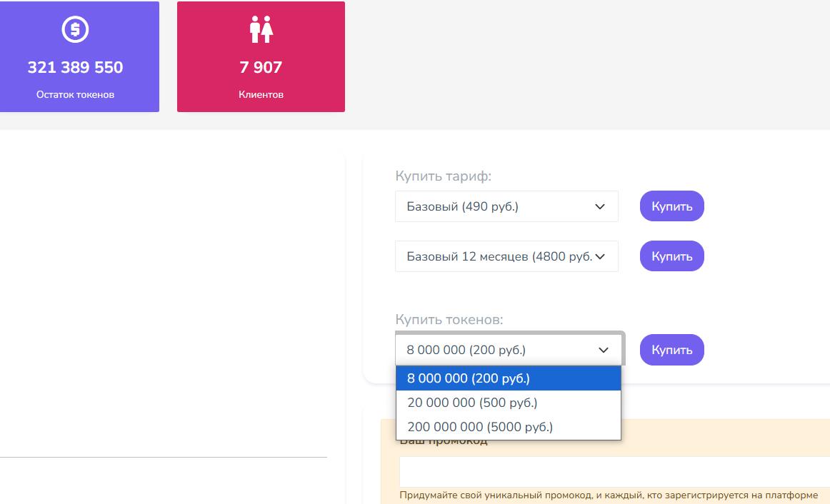The width and height of the screenshot is (830, 504).
Task: Click the chevron arrow of the 12-month tariff dropdown
Action: (x=600, y=256)
